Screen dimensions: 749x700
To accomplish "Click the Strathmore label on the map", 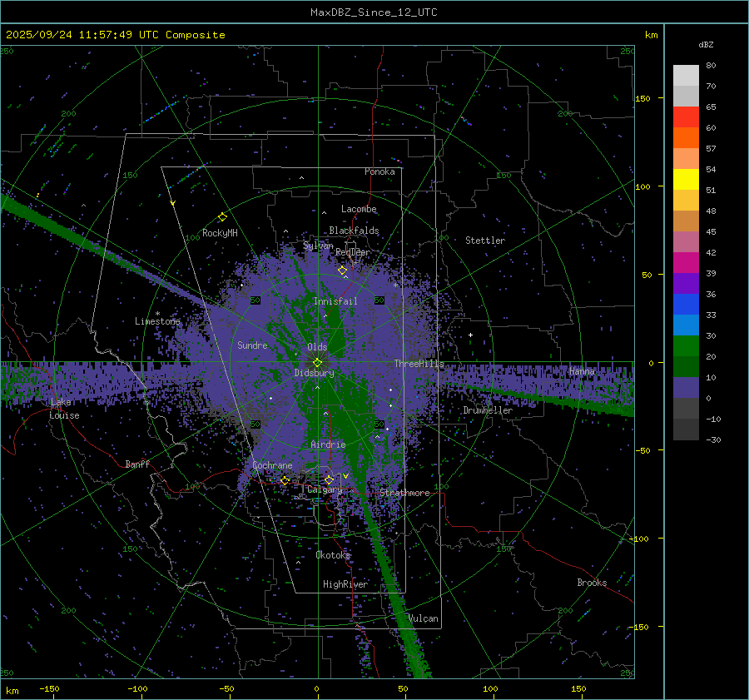I will (405, 493).
